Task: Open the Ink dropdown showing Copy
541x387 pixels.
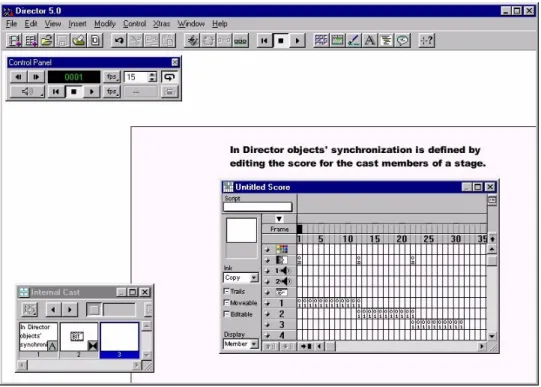Action: [x=241, y=278]
